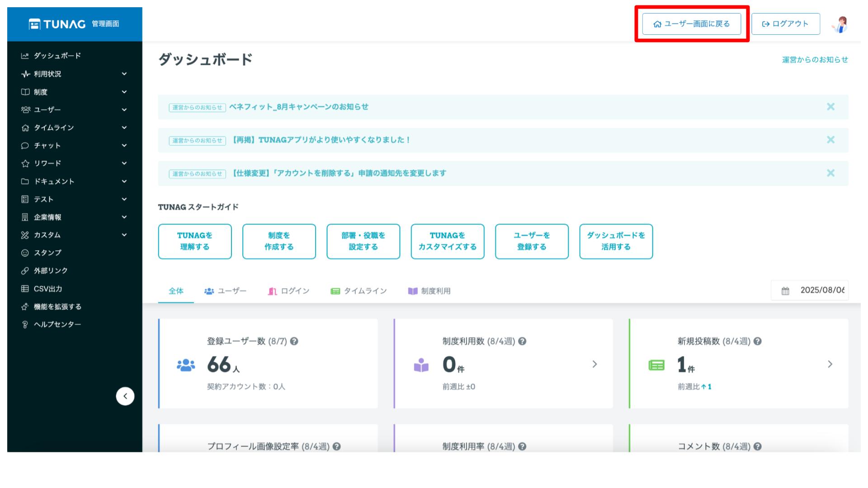Open ベネフィット_8月キャンペーンのお知らせ notice
The height and width of the screenshot is (488, 868).
coord(298,107)
